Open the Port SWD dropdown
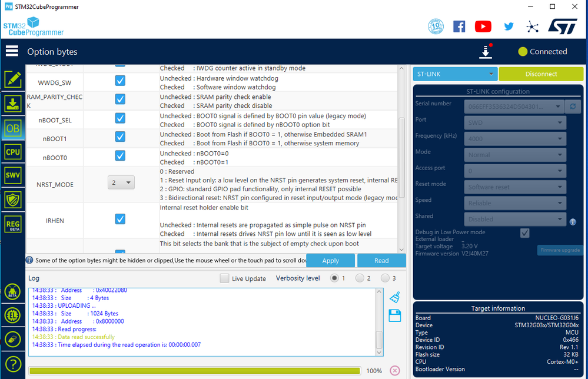 click(515, 122)
